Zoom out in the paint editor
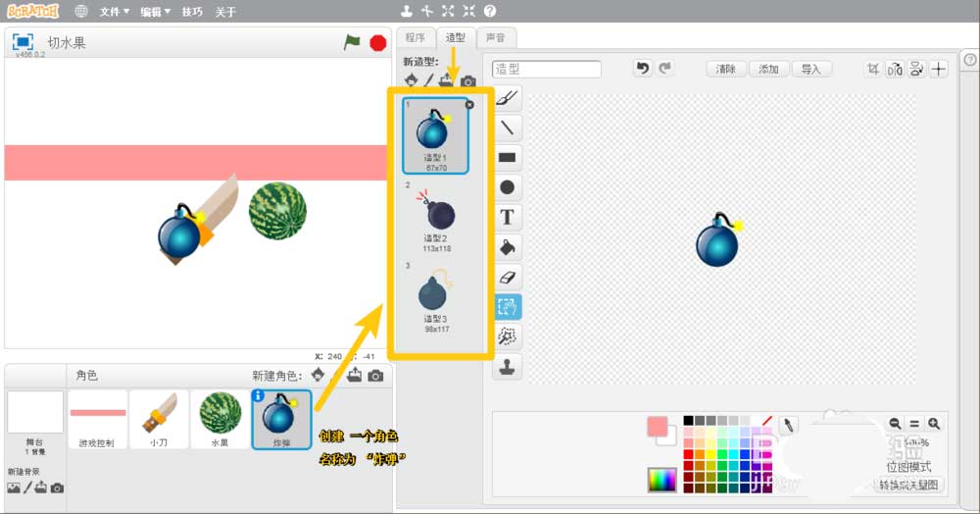 click(x=895, y=424)
